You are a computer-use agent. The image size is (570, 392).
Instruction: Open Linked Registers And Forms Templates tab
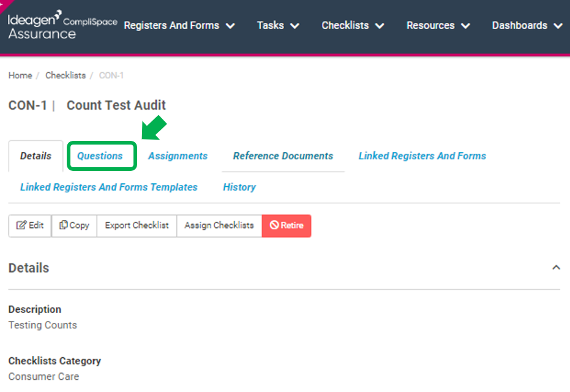pos(109,187)
